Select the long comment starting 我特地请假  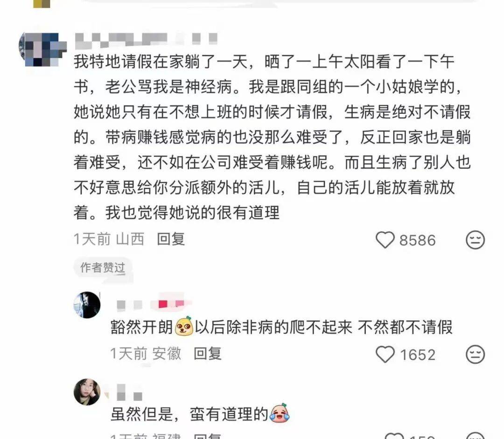272,137
